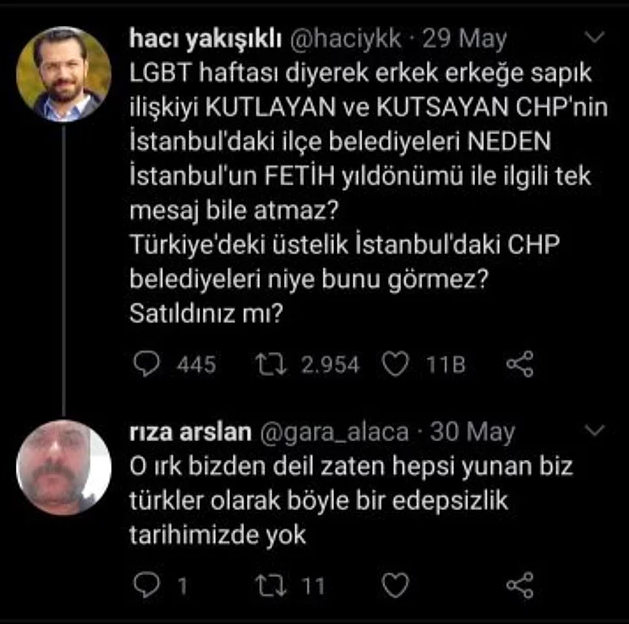Screen dimensions: 629x624
Task: Click the rıza arslan display name
Action: [x=191, y=432]
